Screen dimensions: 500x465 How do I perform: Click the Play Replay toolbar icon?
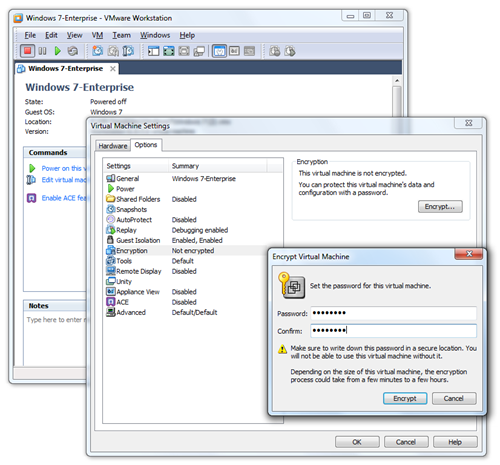tap(290, 51)
